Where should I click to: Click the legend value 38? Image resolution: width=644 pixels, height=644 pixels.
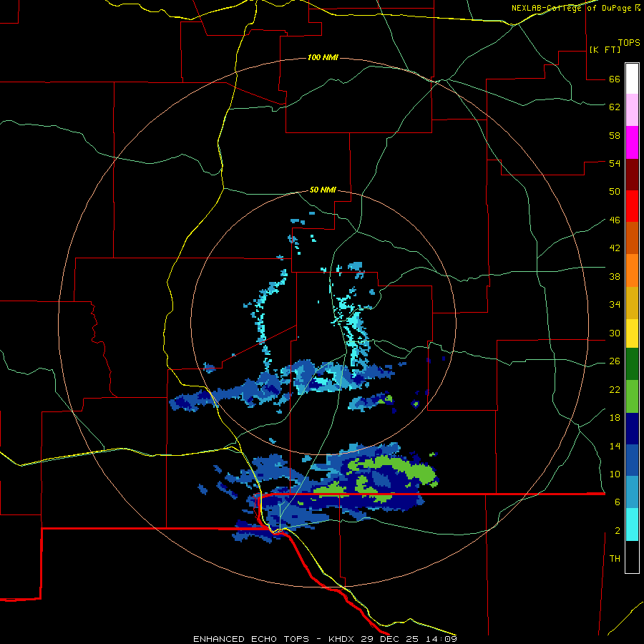[615, 277]
